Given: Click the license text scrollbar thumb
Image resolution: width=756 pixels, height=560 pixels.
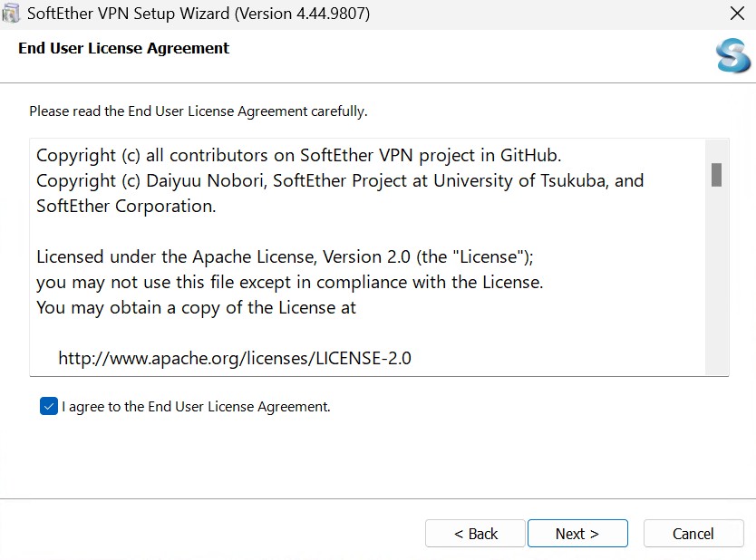Looking at the screenshot, I should click(716, 174).
